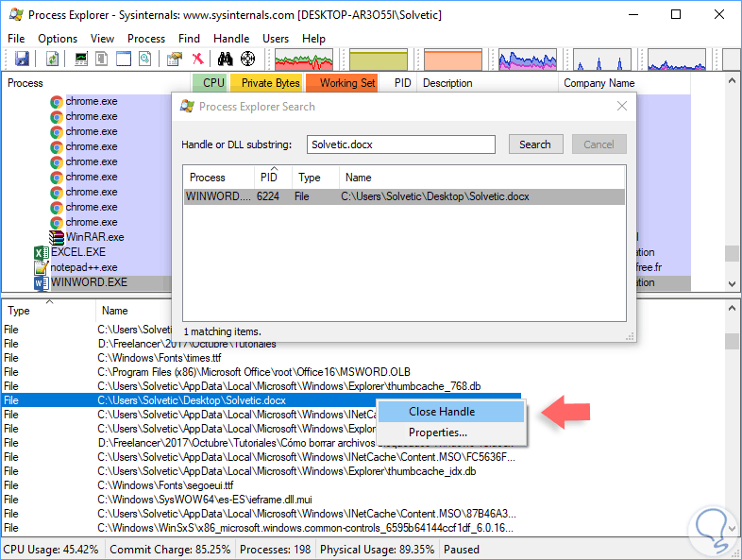This screenshot has height=560, width=742.
Task: Click Physical Usage status bar entry
Action: [x=378, y=550]
